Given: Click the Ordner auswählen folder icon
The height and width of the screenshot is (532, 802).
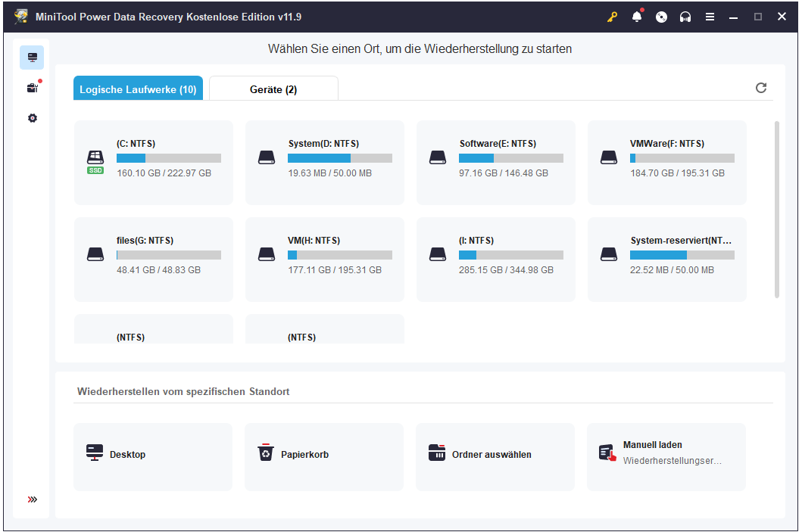Looking at the screenshot, I should (x=437, y=453).
